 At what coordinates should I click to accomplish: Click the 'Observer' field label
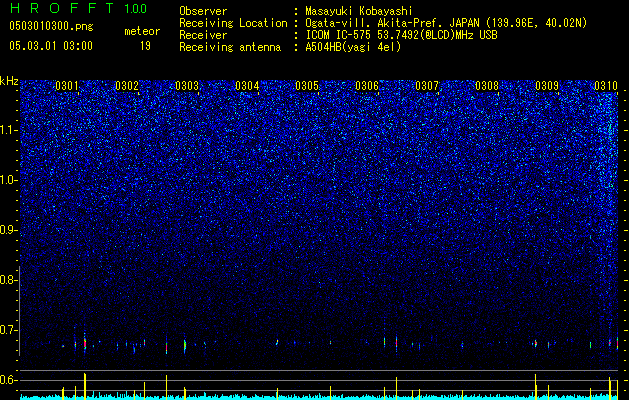pos(203,12)
